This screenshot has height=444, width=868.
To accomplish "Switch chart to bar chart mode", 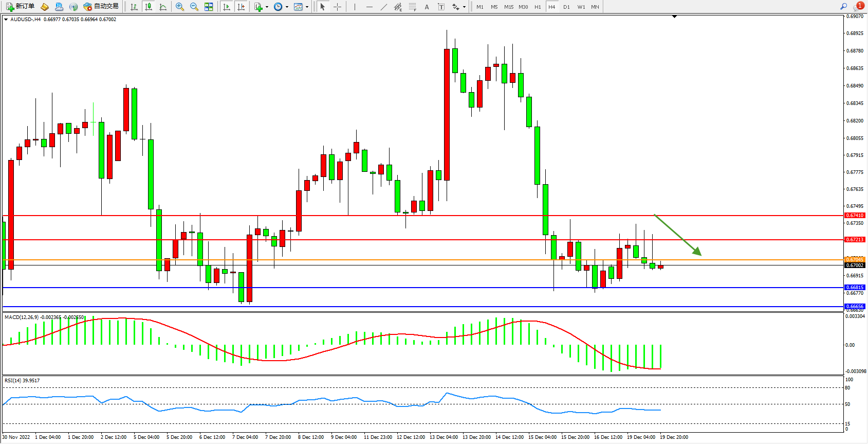I will [134, 7].
